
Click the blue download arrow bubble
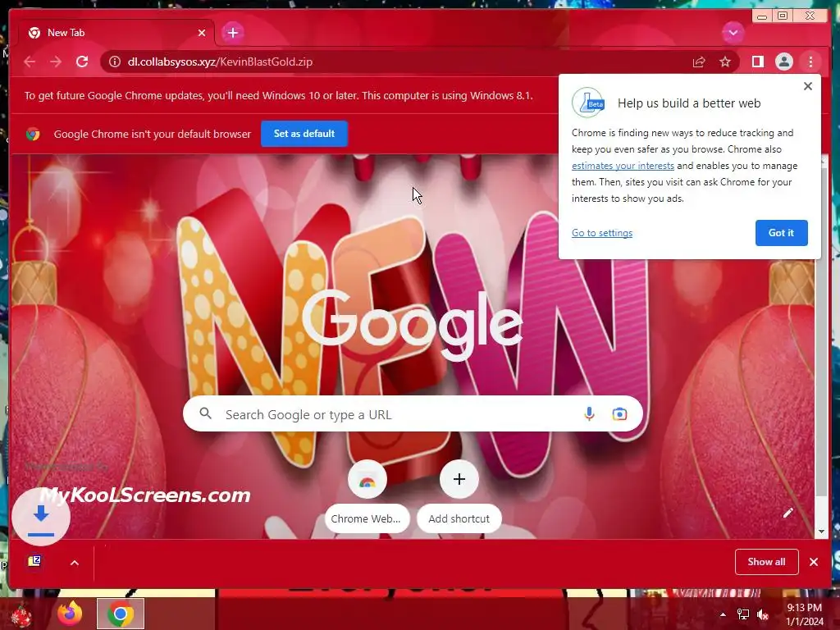[x=41, y=517]
